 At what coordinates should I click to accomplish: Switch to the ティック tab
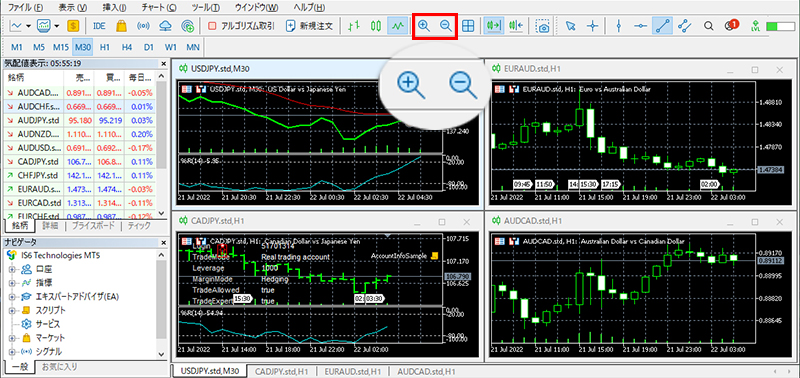coord(139,225)
